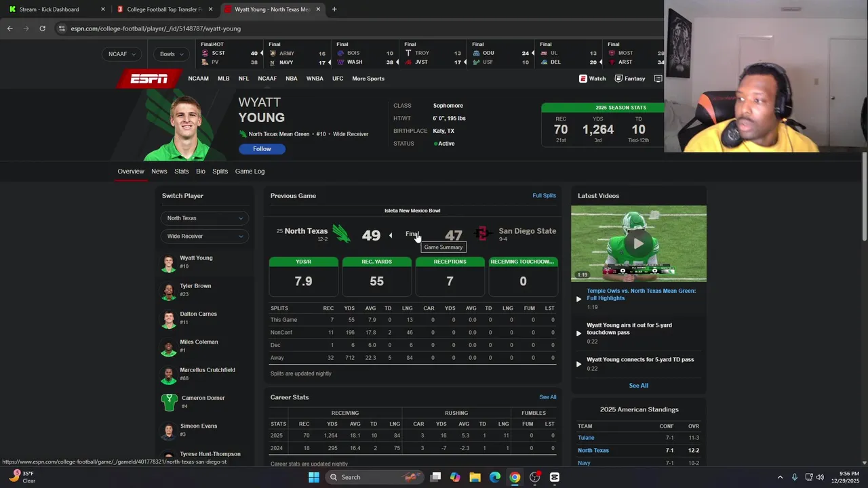Open volume control in system tray
868x488 pixels.
[820, 477]
